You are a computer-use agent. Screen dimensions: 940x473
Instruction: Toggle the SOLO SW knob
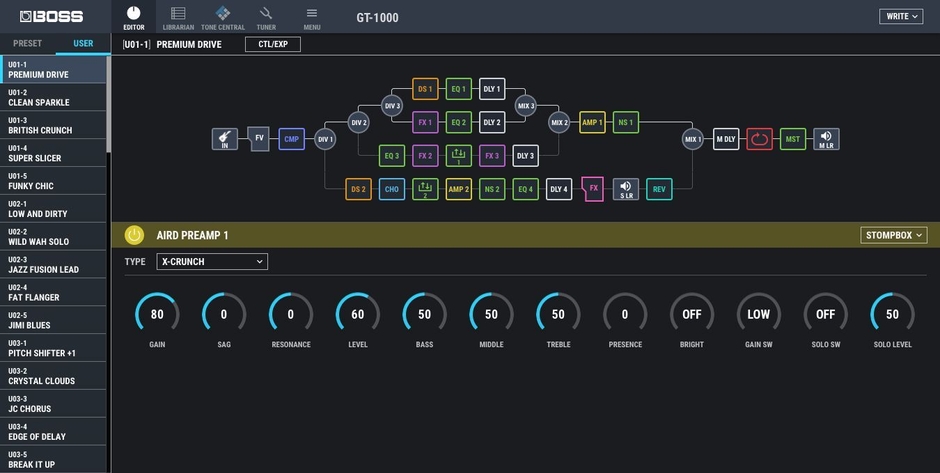tap(825, 315)
